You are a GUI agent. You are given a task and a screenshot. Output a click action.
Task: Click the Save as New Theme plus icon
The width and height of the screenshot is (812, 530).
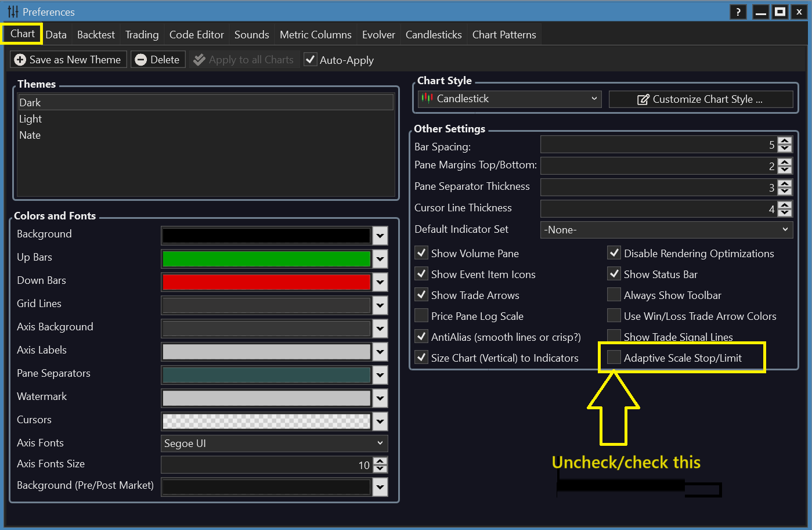20,60
